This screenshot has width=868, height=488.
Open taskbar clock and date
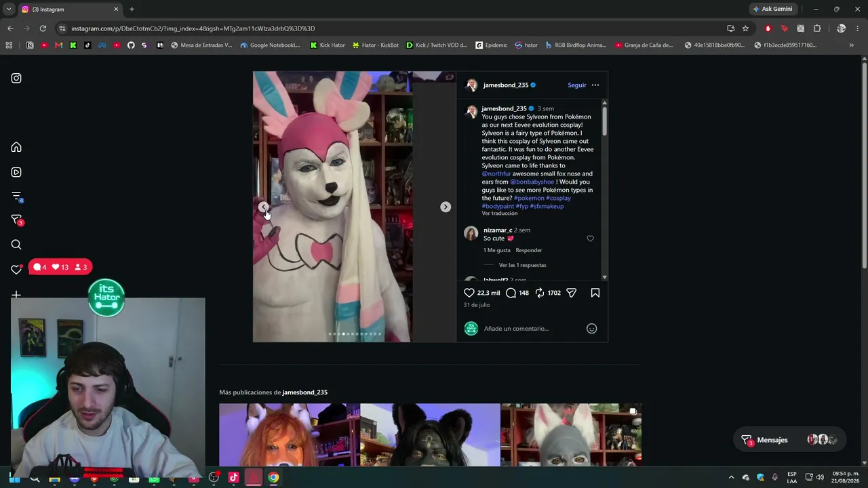point(846,478)
